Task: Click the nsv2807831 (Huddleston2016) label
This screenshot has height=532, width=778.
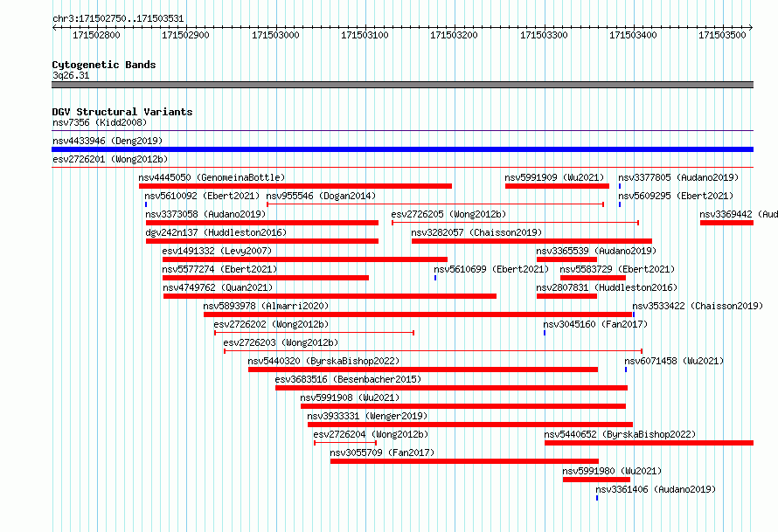Action: point(607,287)
